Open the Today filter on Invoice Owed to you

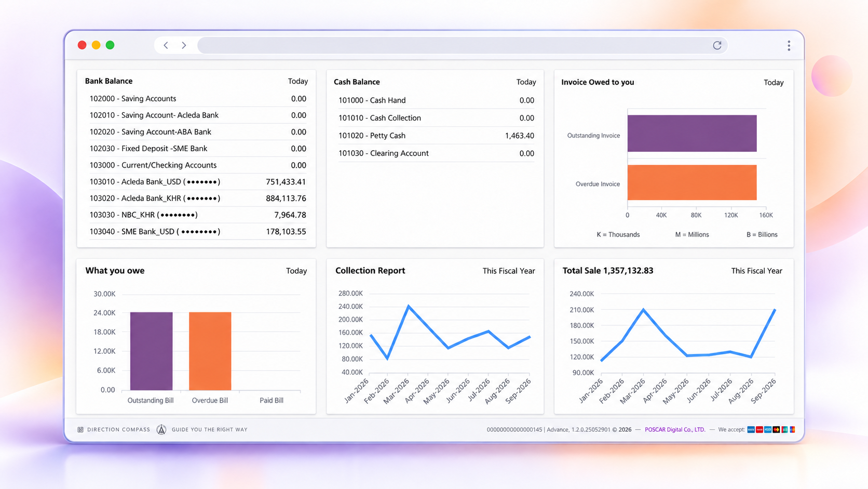774,83
